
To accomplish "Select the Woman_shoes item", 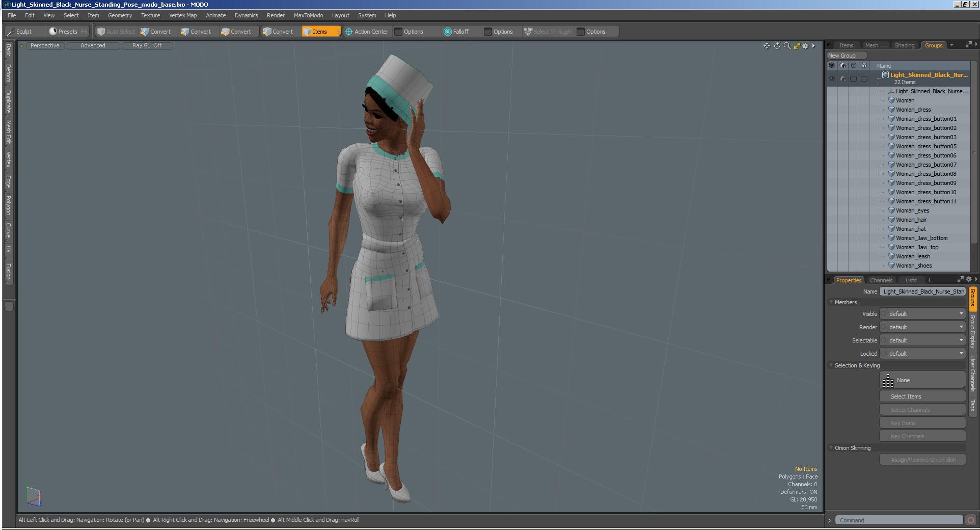I will click(914, 266).
